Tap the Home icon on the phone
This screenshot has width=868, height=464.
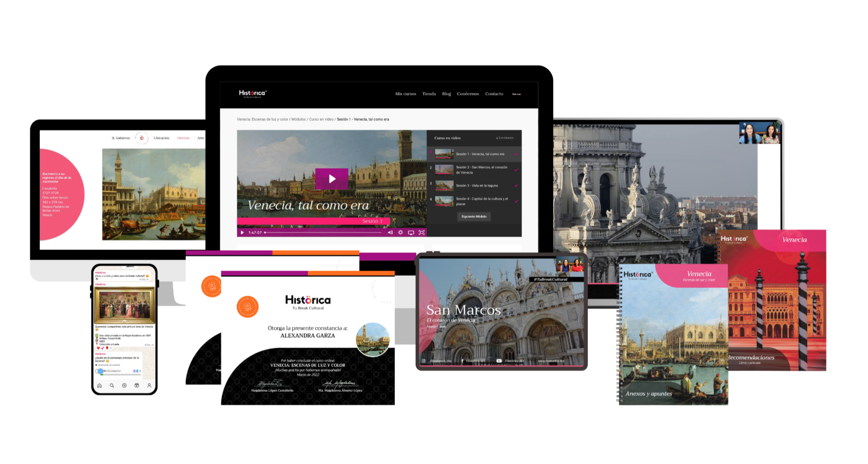pos(99,386)
